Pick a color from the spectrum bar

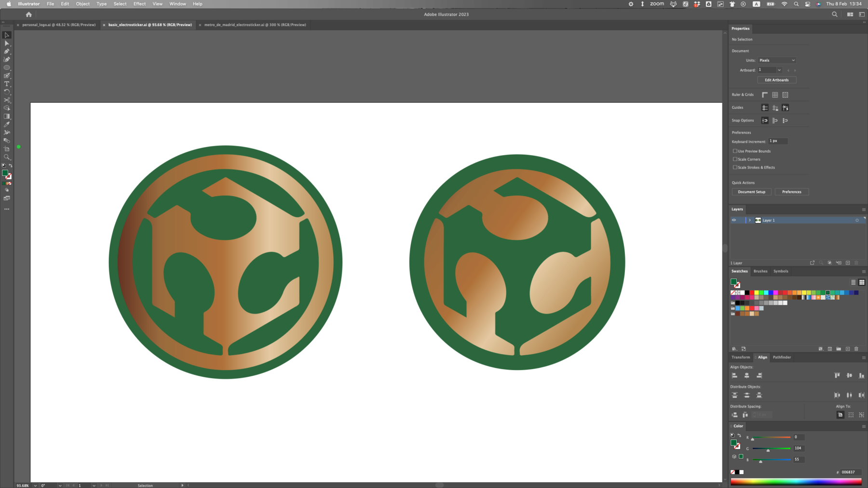click(796, 482)
